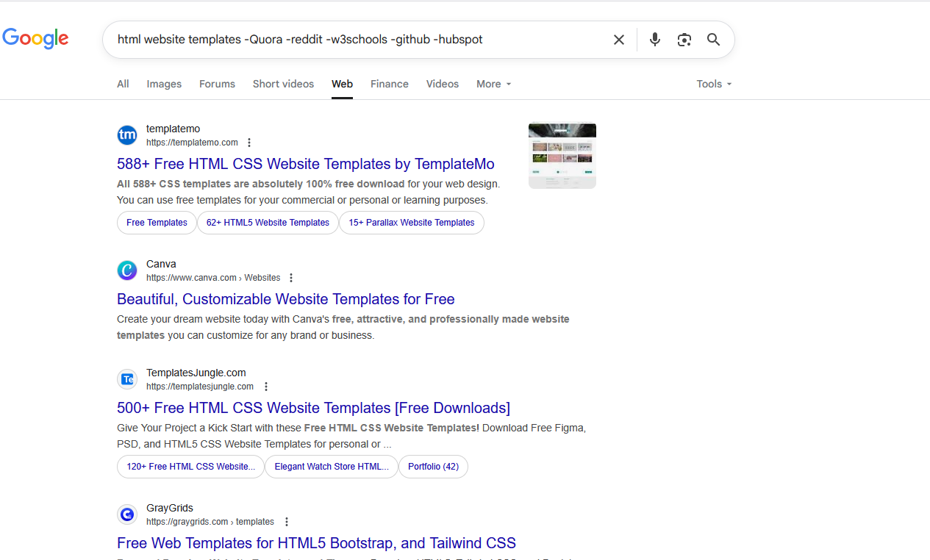The width and height of the screenshot is (930, 560).
Task: Open 588+ Free HTML CSS Website Templates link
Action: coord(306,164)
